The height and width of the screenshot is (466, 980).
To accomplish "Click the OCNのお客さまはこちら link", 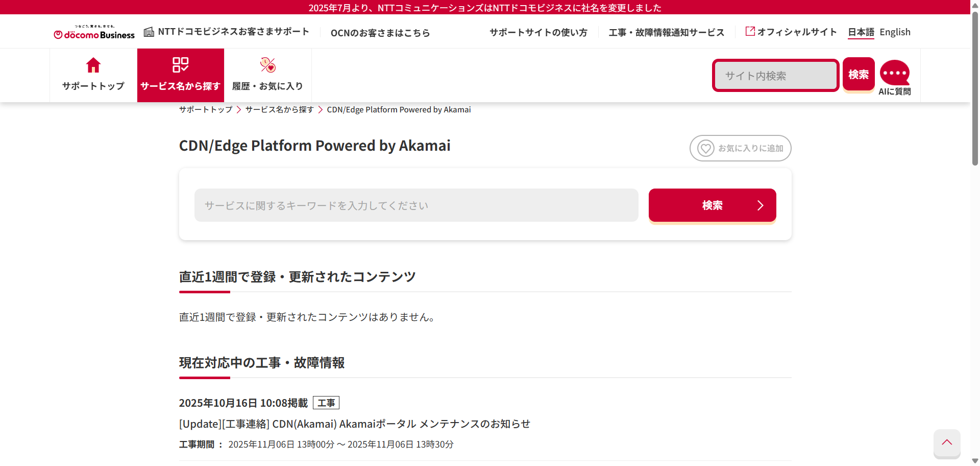I will pos(380,33).
